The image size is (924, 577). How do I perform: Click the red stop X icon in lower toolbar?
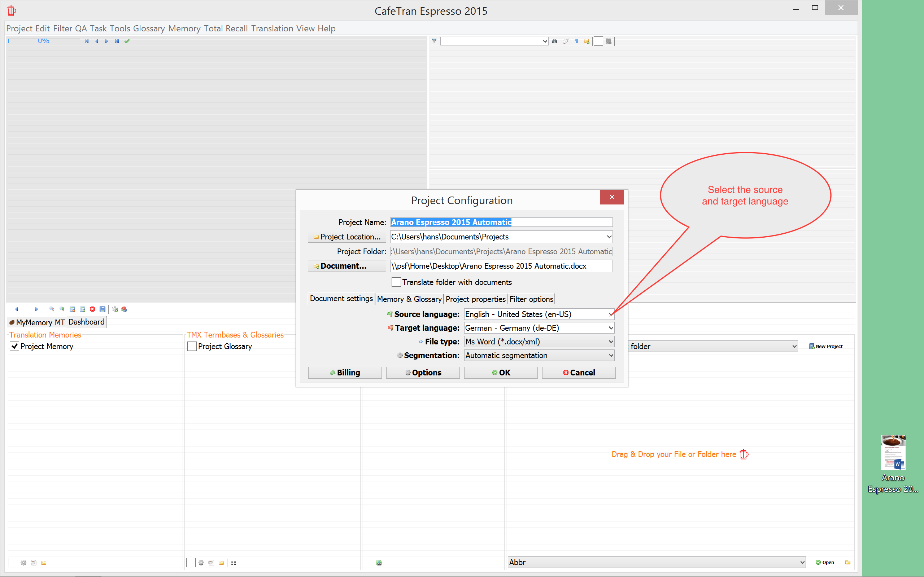(92, 309)
